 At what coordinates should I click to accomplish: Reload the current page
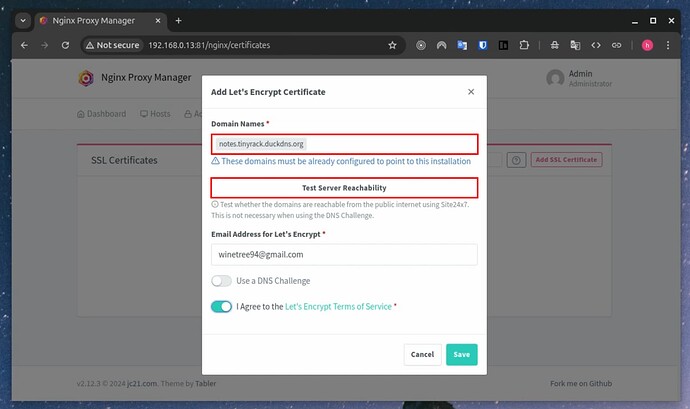[65, 45]
